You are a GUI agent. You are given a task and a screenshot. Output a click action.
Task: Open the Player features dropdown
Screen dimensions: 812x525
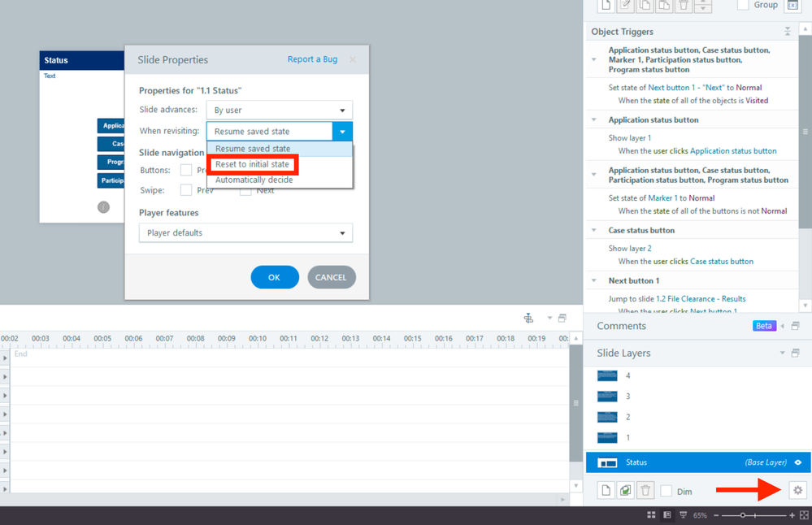click(x=245, y=232)
